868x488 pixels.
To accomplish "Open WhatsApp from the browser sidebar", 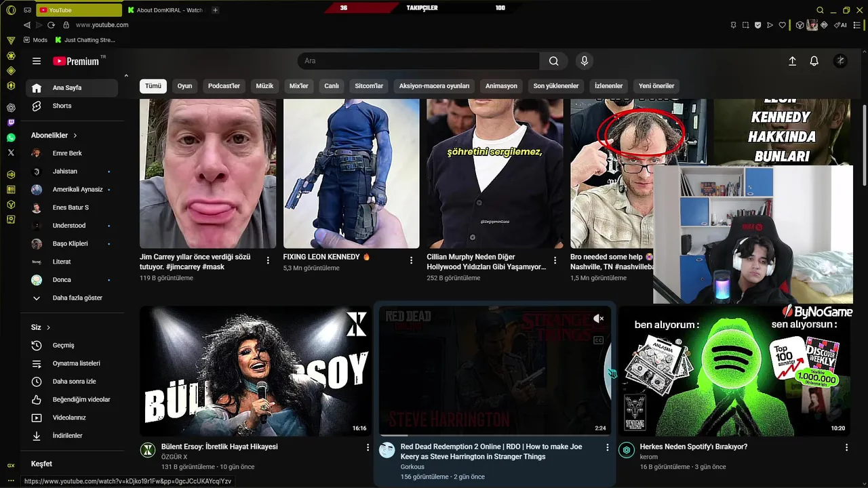I will pos(11,138).
